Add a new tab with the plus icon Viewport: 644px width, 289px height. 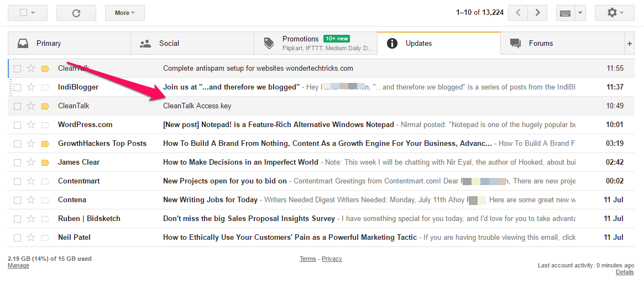click(629, 44)
